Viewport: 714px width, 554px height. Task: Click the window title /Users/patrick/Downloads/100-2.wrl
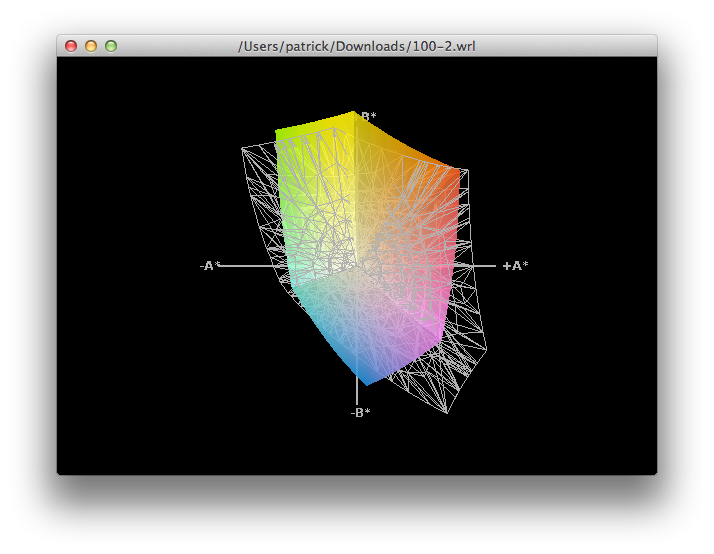click(x=357, y=46)
